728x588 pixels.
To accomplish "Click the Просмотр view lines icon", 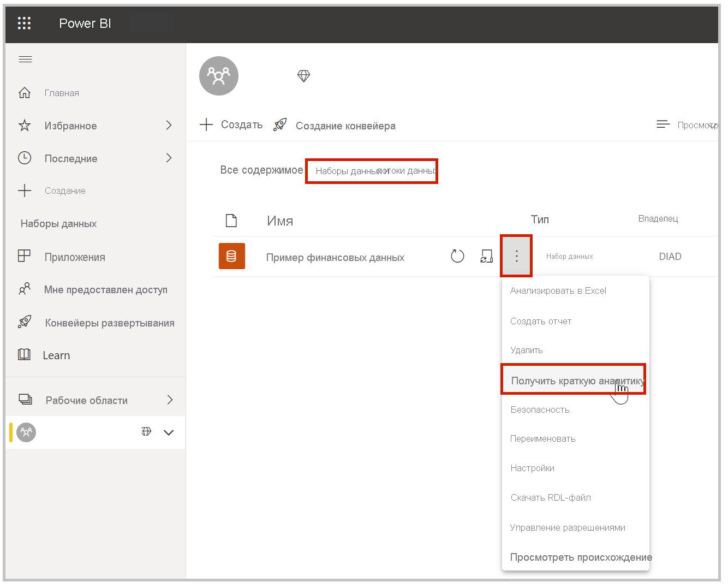I will (x=663, y=124).
